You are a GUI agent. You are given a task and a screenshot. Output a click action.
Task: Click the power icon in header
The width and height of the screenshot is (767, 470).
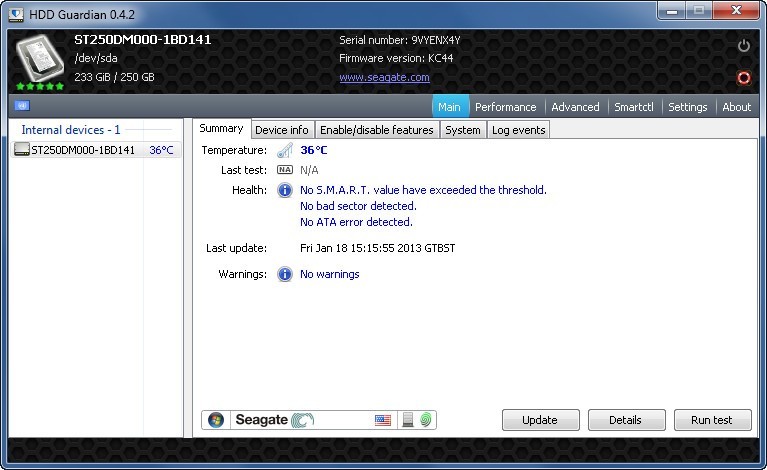[744, 46]
